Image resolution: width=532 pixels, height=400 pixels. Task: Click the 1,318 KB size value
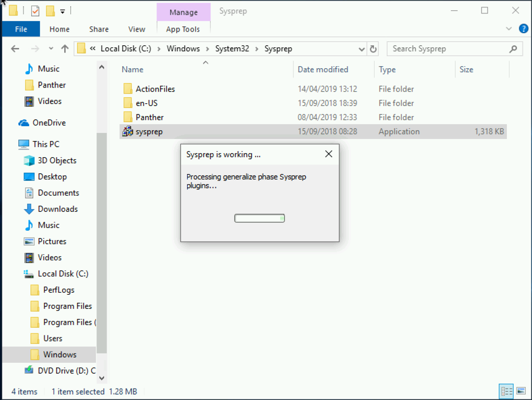pyautogui.click(x=489, y=132)
